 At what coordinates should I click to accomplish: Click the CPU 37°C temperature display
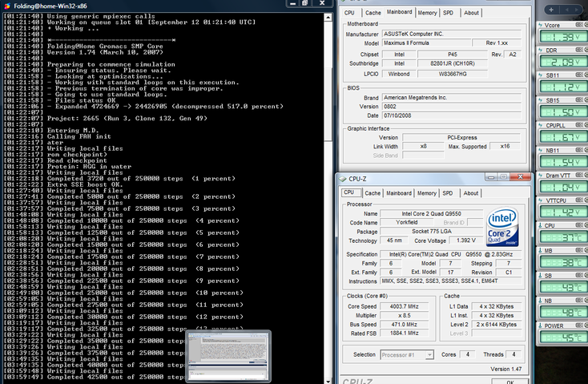click(562, 237)
